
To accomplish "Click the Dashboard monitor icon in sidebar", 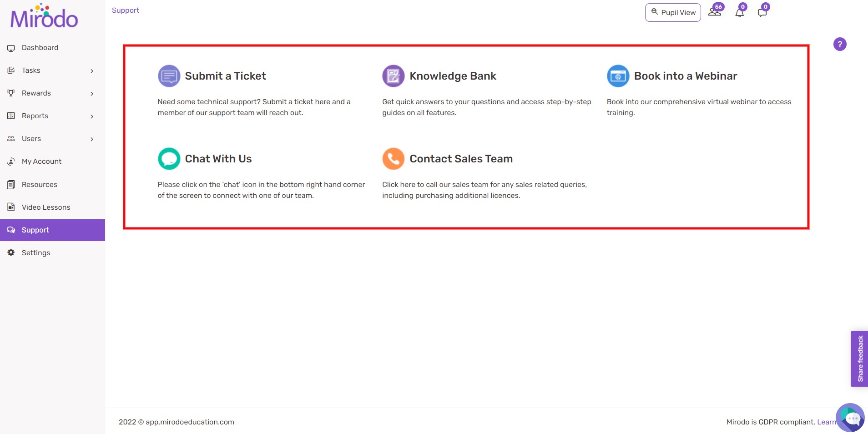I will click(11, 48).
